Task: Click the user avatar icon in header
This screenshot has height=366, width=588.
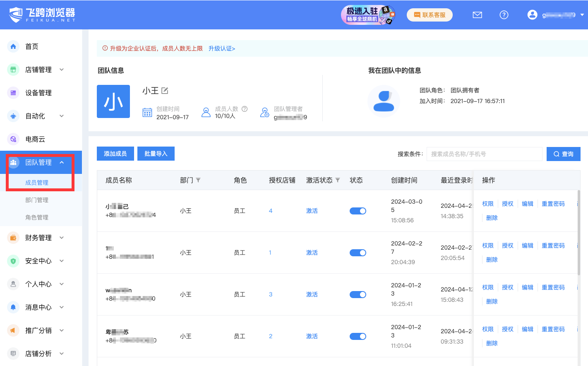Action: [532, 15]
